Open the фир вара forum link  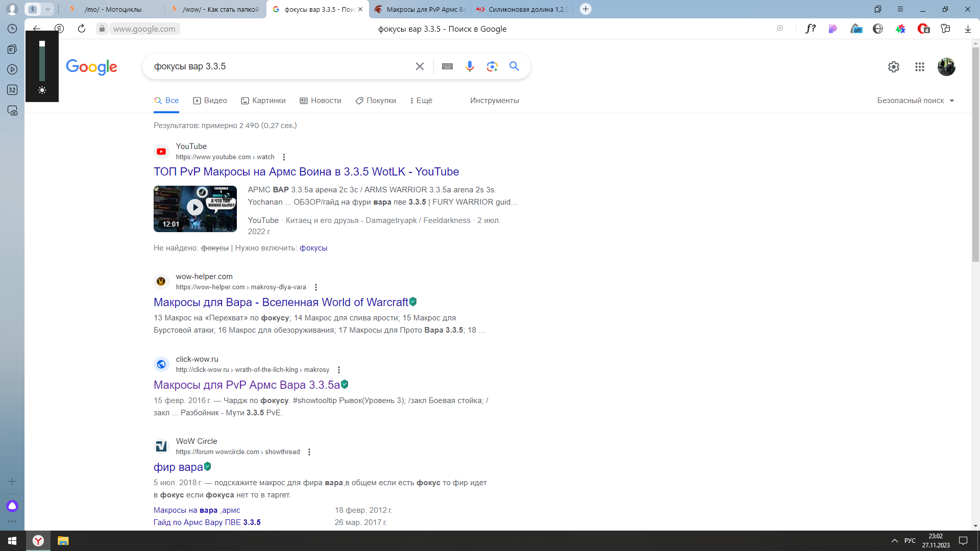(178, 467)
